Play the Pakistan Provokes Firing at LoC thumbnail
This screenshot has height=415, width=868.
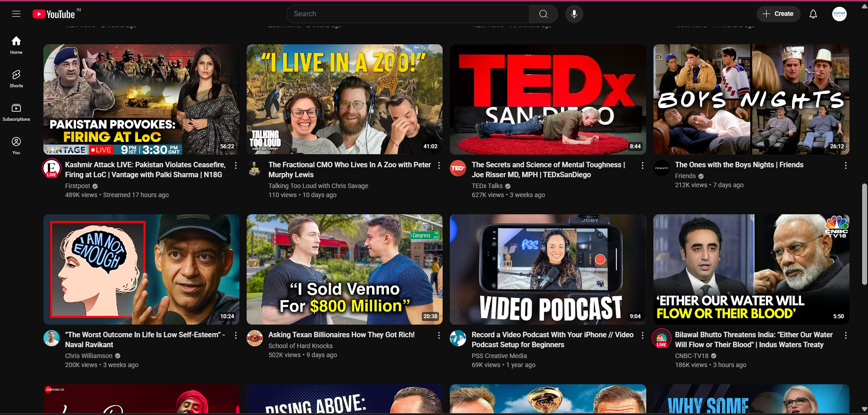(x=141, y=99)
